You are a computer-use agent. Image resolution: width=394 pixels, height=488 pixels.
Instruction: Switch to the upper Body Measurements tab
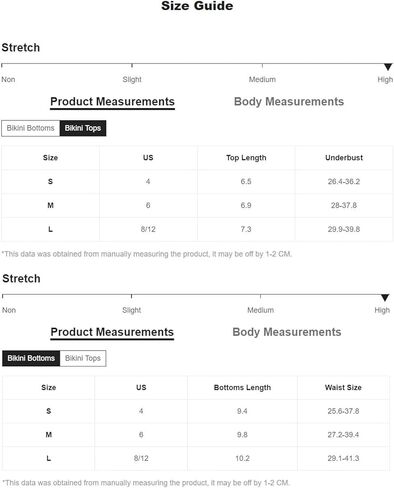pos(289,102)
